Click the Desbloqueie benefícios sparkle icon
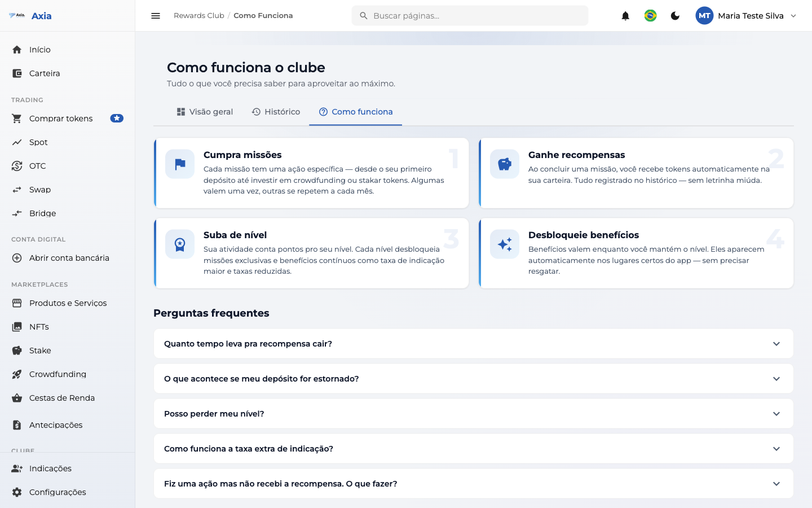The image size is (812, 508). point(505,244)
